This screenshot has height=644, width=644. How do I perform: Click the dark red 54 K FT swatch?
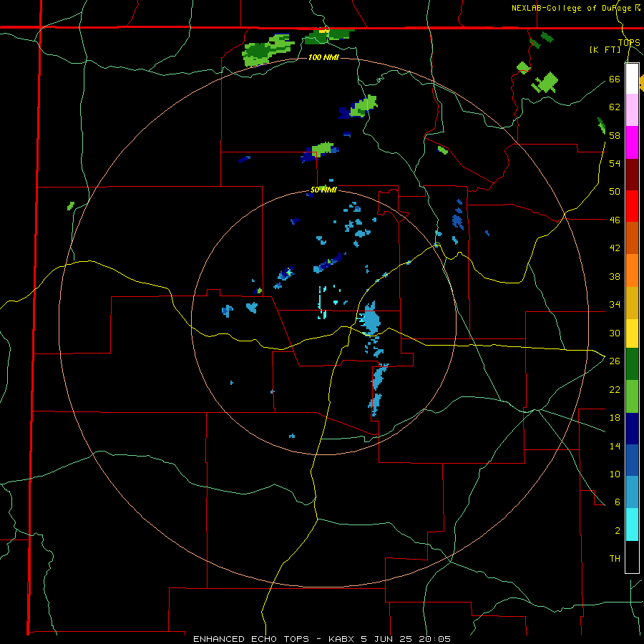632,175
